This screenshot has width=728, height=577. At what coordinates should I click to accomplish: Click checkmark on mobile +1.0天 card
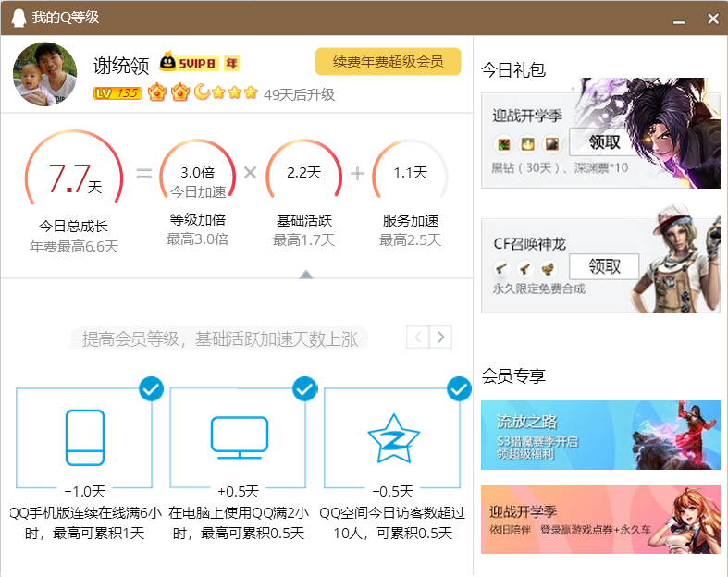(151, 389)
